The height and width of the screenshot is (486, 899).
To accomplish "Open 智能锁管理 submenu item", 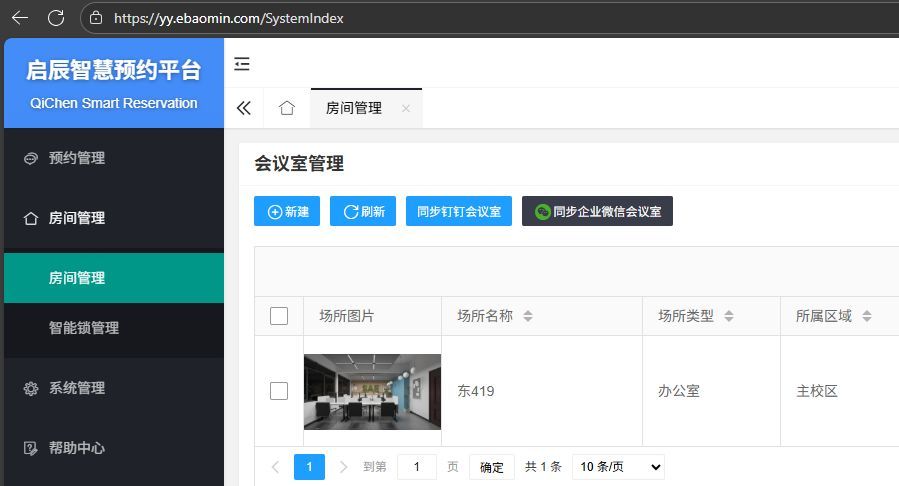I will [x=114, y=328].
